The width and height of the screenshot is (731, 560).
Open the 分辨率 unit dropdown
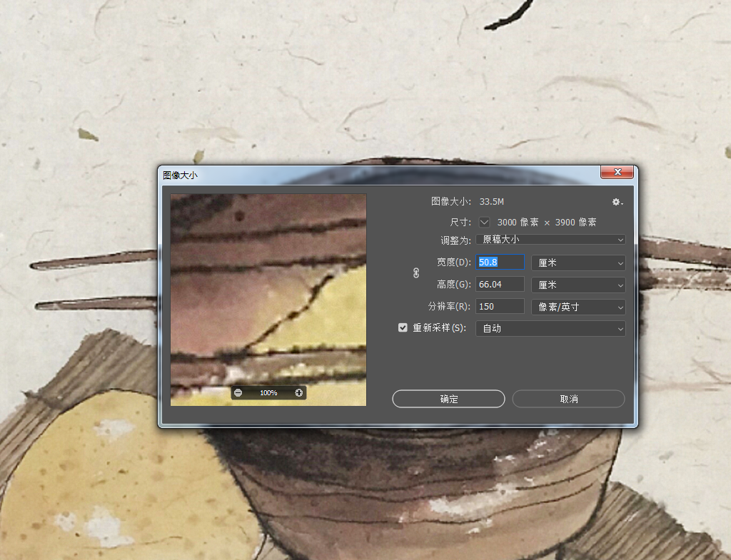578,307
